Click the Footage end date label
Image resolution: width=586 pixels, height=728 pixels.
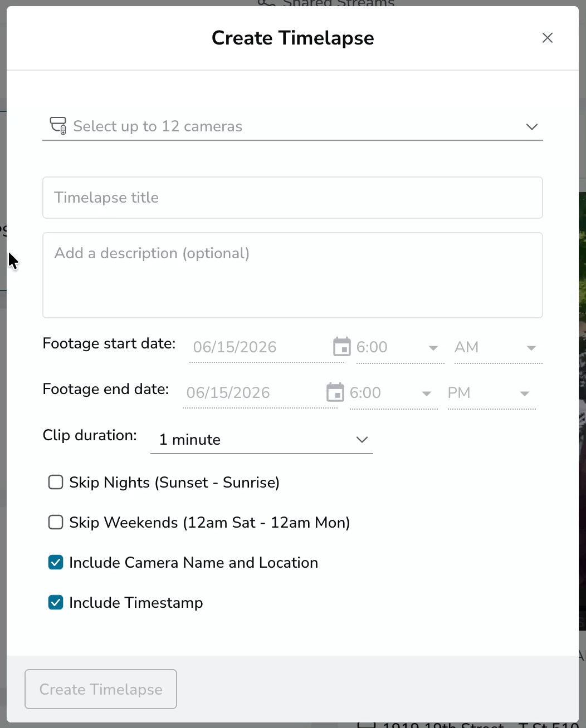(x=106, y=389)
